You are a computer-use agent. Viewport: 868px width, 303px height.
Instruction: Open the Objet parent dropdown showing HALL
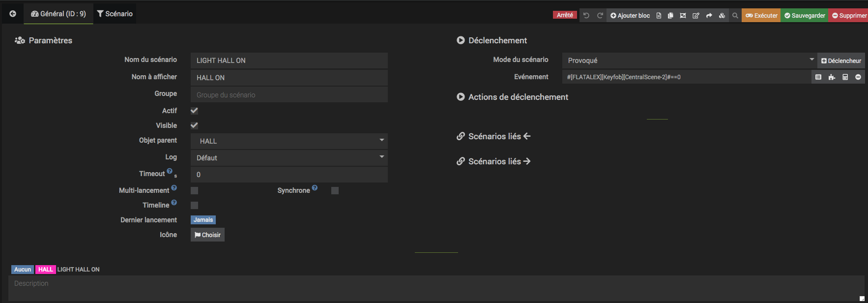coord(289,141)
